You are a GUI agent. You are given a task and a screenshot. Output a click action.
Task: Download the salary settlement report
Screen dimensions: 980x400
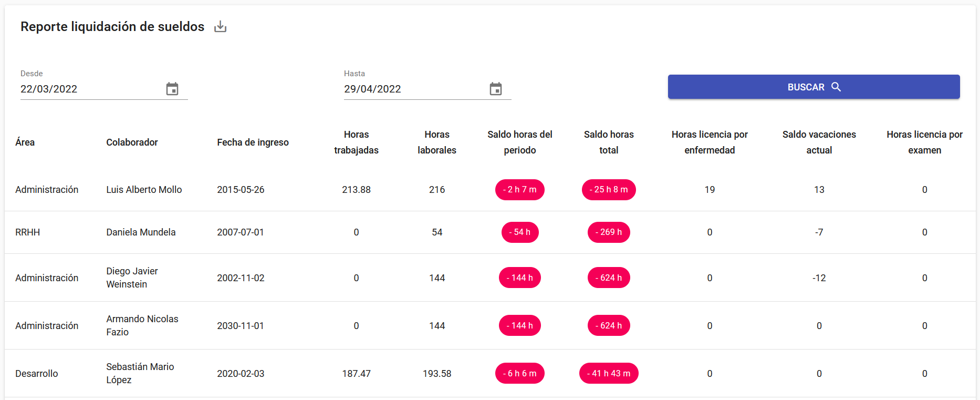click(x=221, y=27)
